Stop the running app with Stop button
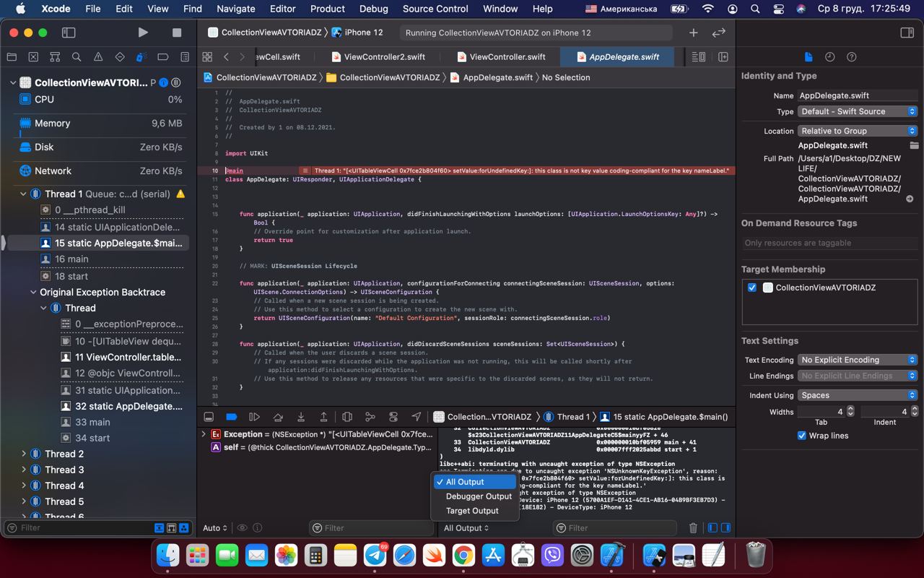This screenshot has width=924, height=578. click(x=177, y=33)
